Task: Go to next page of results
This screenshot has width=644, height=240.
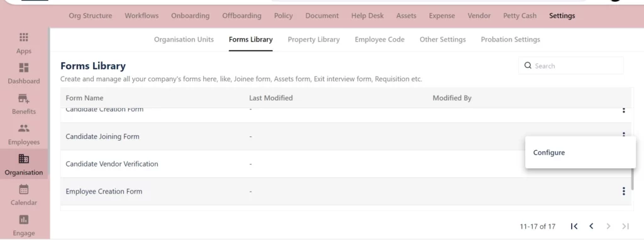Action: coord(608,226)
